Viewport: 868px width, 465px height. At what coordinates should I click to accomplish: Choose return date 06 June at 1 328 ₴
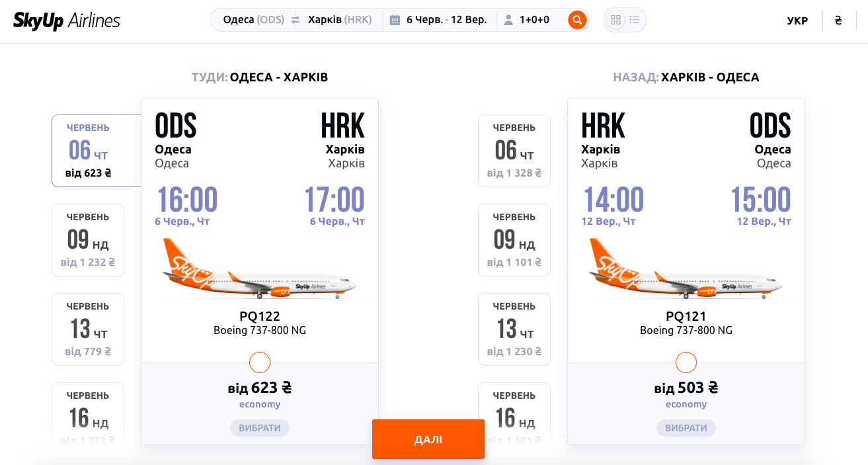(514, 151)
